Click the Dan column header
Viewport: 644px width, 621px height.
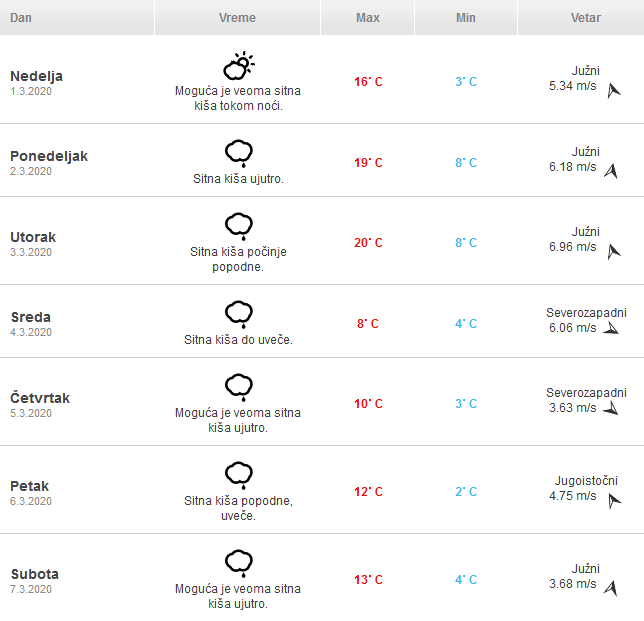(x=21, y=18)
